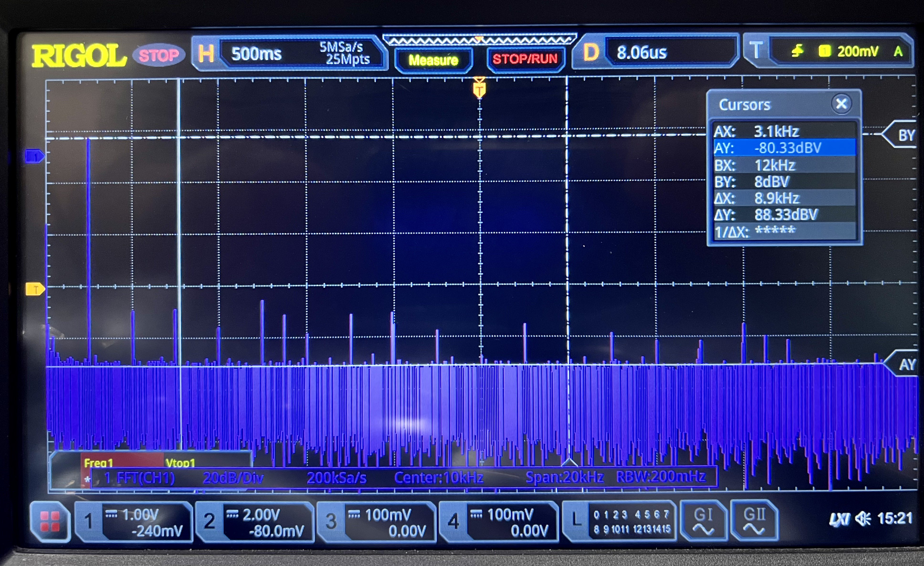
Task: Select the 500ms timebase value
Action: [x=256, y=54]
